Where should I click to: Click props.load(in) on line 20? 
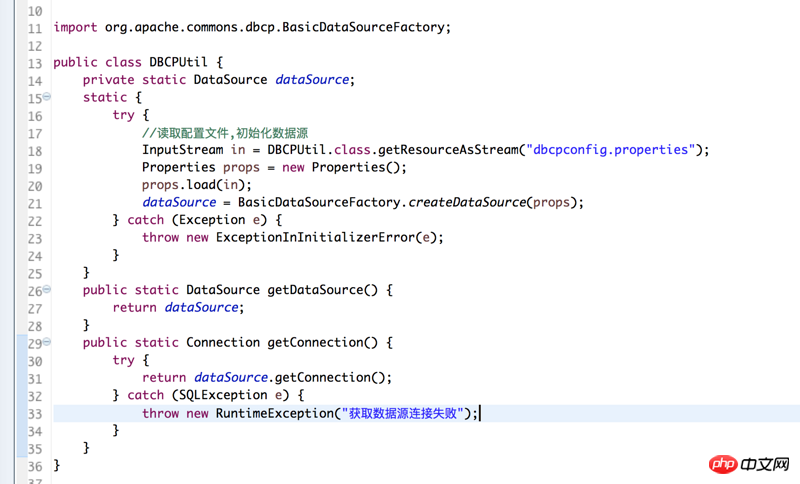[196, 185]
